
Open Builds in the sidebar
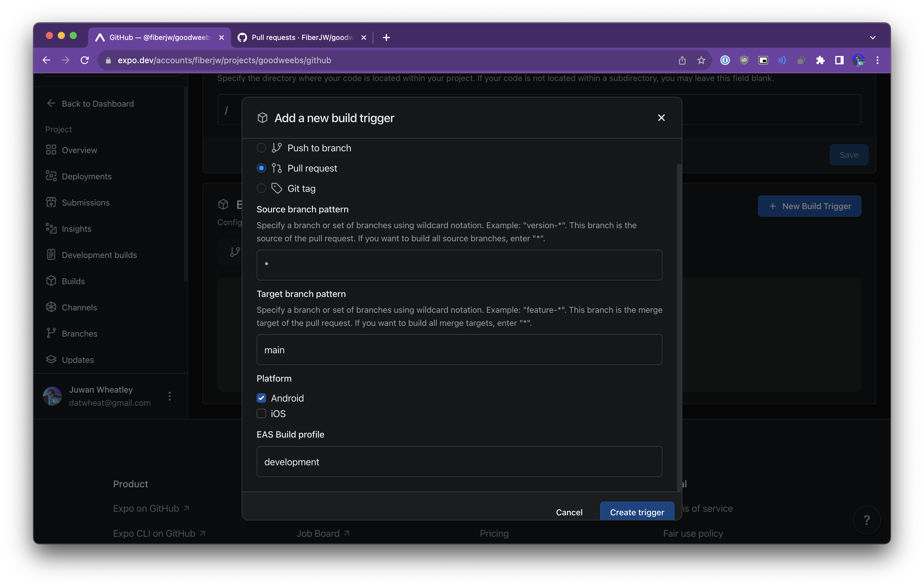click(65, 281)
